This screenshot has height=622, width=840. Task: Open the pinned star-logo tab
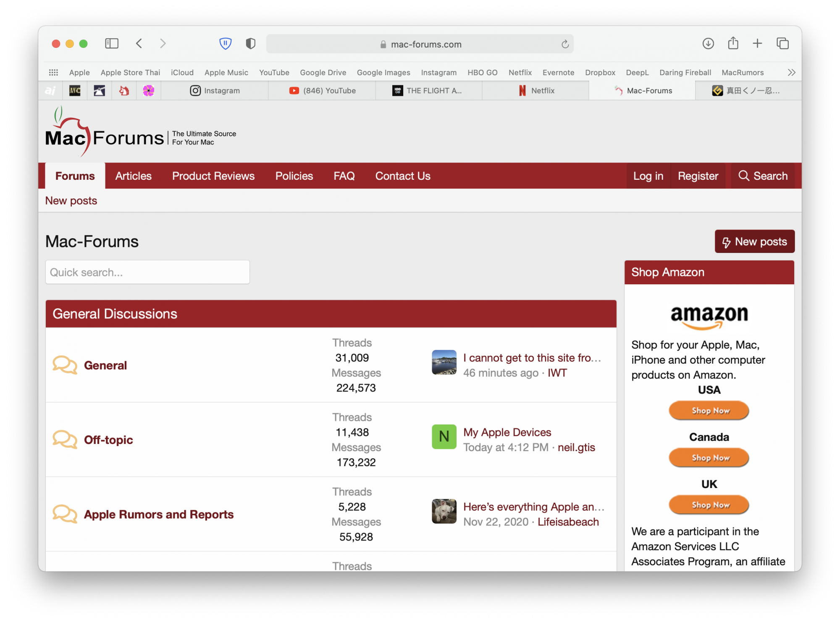99,91
